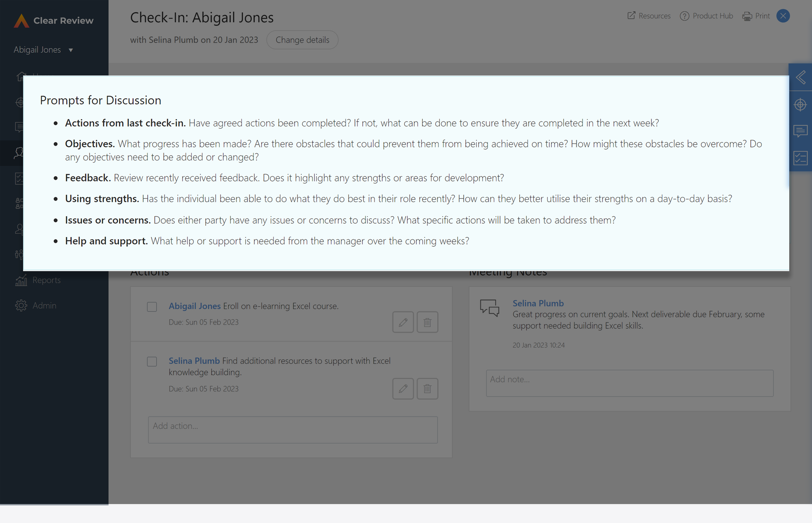Tick the Selina Plumb action checkbox
This screenshot has width=812, height=523.
tap(152, 361)
